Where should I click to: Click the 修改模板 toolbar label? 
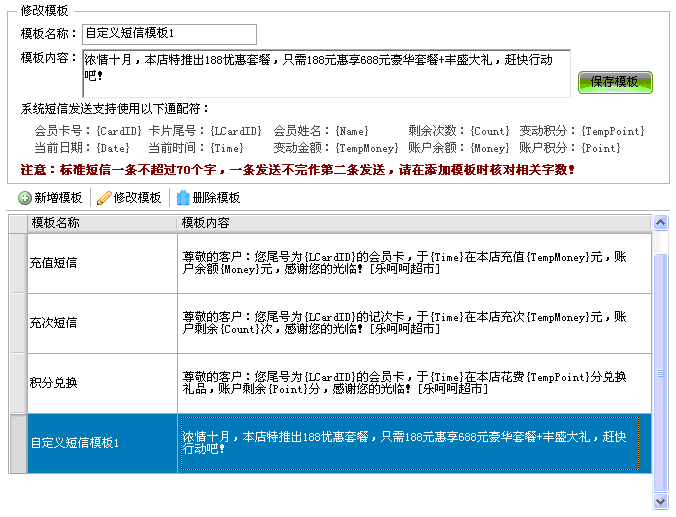(137, 198)
